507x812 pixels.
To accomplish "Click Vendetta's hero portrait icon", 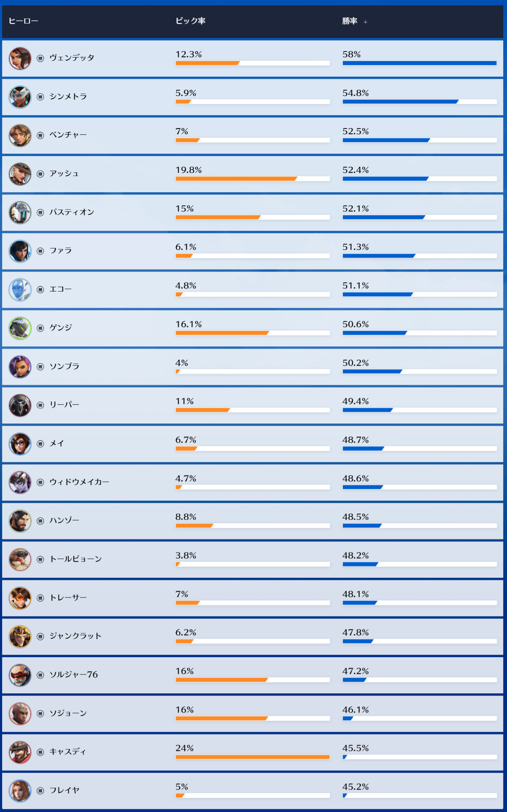I will point(20,58).
